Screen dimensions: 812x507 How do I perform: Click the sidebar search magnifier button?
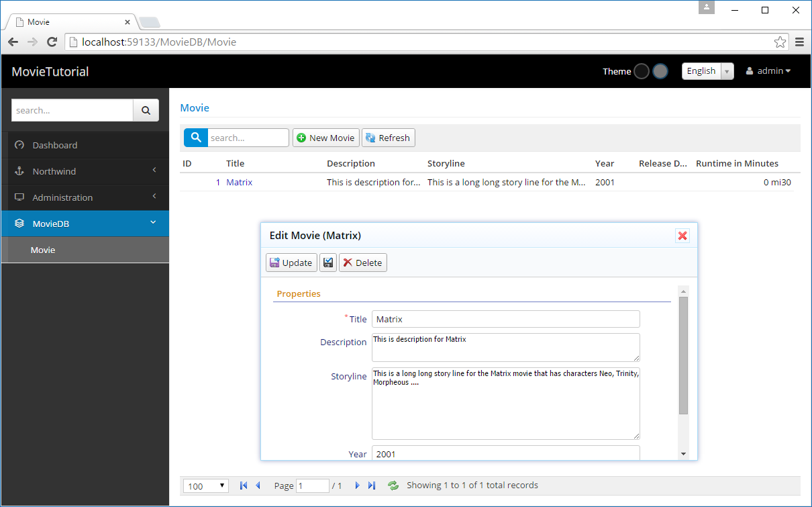pos(146,110)
